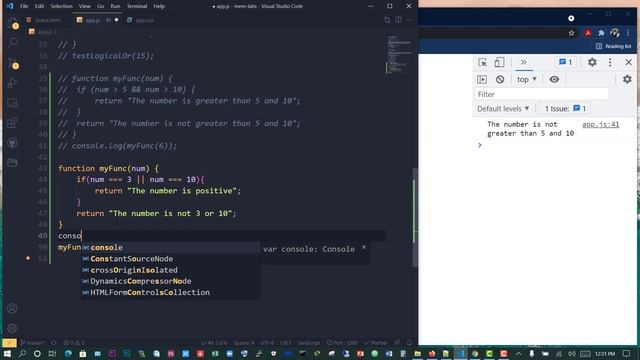Open the volume control in system tray
This screenshot has width=640, height=360.
[571, 353]
